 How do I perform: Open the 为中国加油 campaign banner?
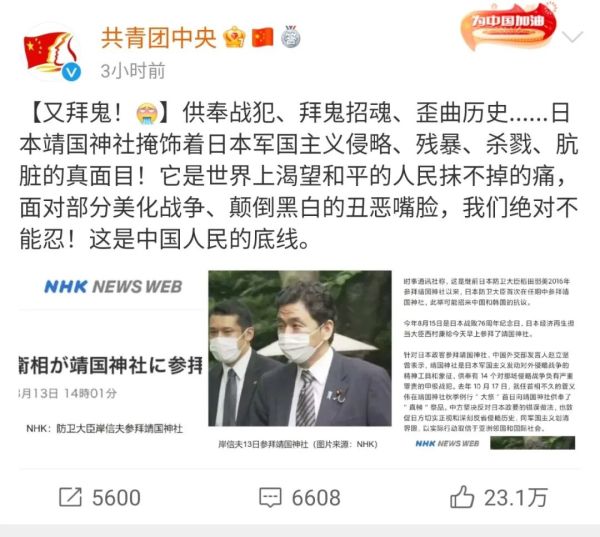(x=508, y=26)
